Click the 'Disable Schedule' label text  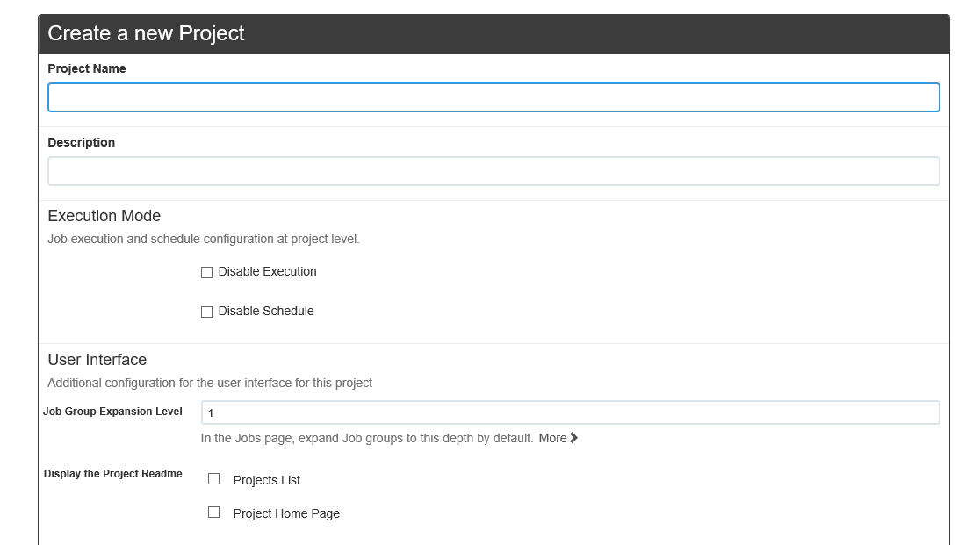[266, 312]
